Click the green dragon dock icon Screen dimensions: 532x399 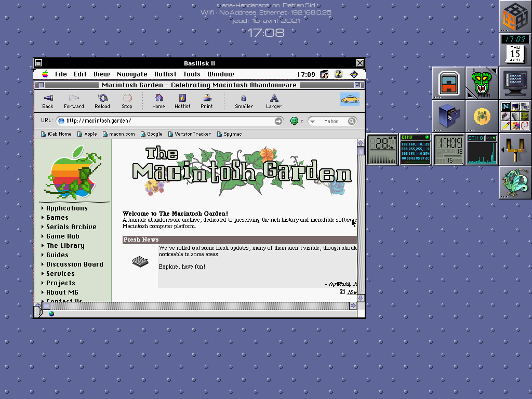(515, 183)
